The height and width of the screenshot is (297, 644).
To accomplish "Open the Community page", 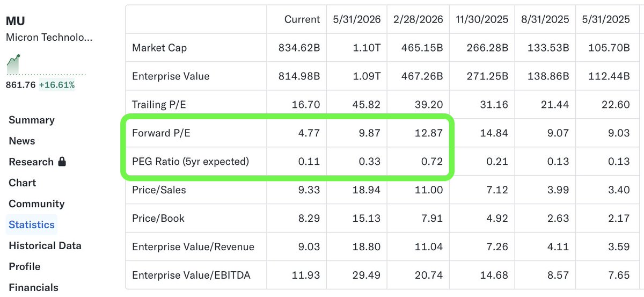I will pyautogui.click(x=36, y=204).
